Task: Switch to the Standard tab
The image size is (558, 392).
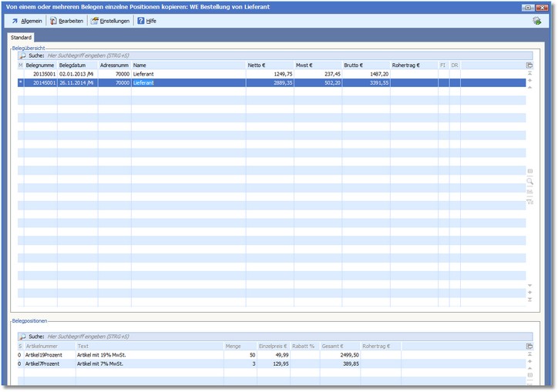Action: click(21, 37)
